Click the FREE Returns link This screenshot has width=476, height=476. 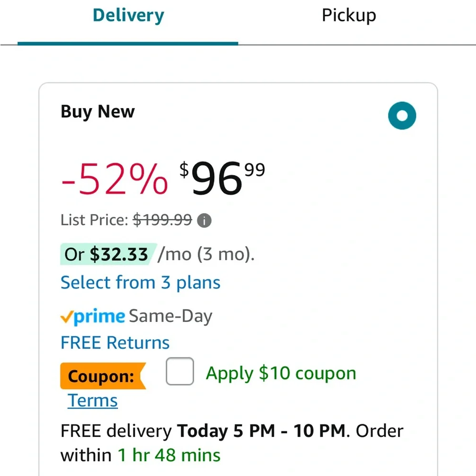pos(115,343)
